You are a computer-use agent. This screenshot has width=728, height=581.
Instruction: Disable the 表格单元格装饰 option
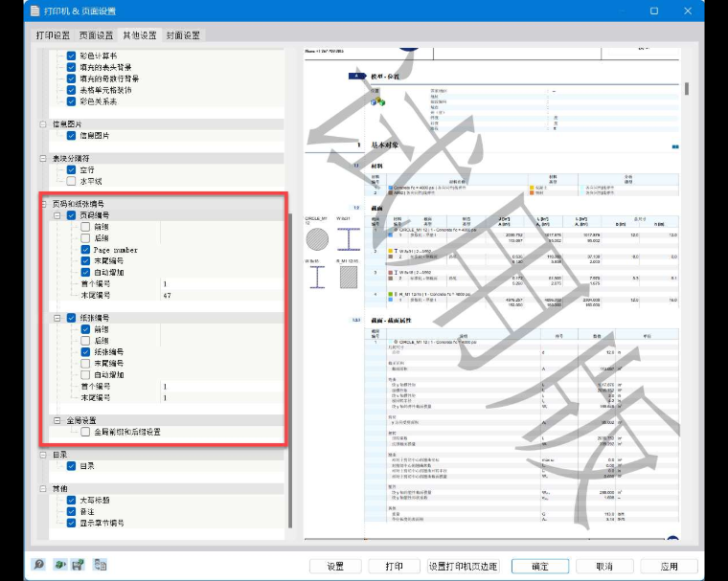pos(71,90)
